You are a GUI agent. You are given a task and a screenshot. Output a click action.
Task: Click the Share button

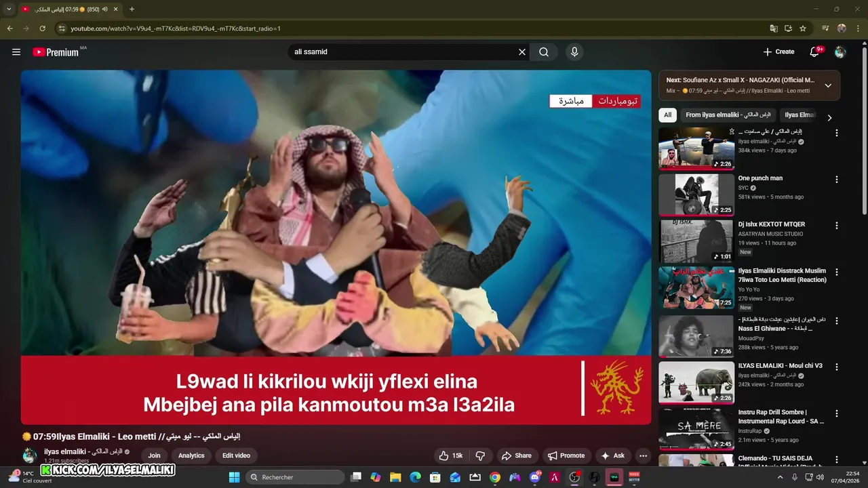pos(516,455)
